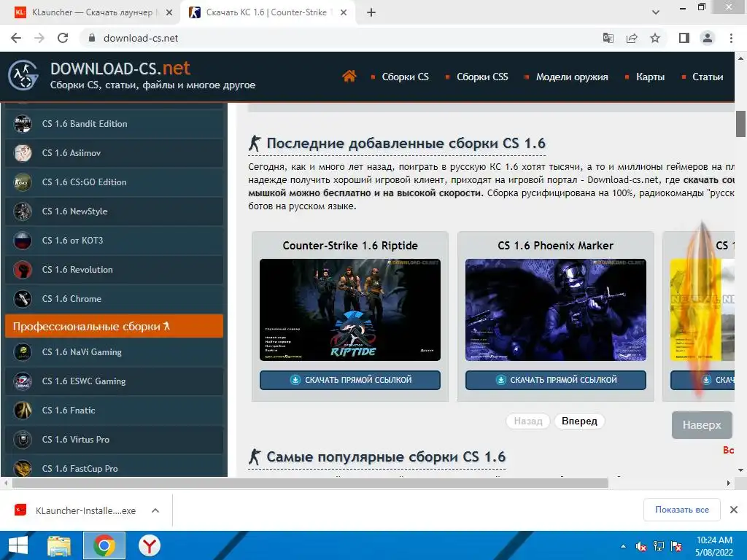This screenshot has height=560, width=747.
Task: Click the red fist icon for CS 1.6 Revolution
Action: (23, 270)
